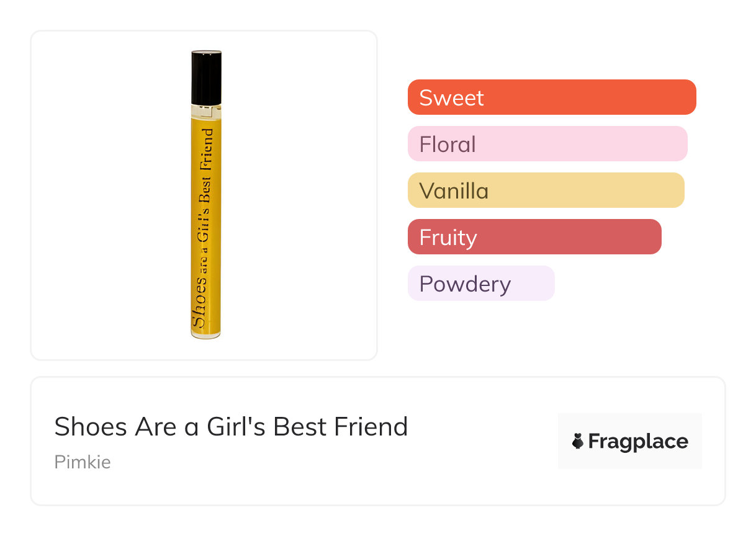
Task: Click the word "Floral" on the bar
Action: pyautogui.click(x=448, y=144)
